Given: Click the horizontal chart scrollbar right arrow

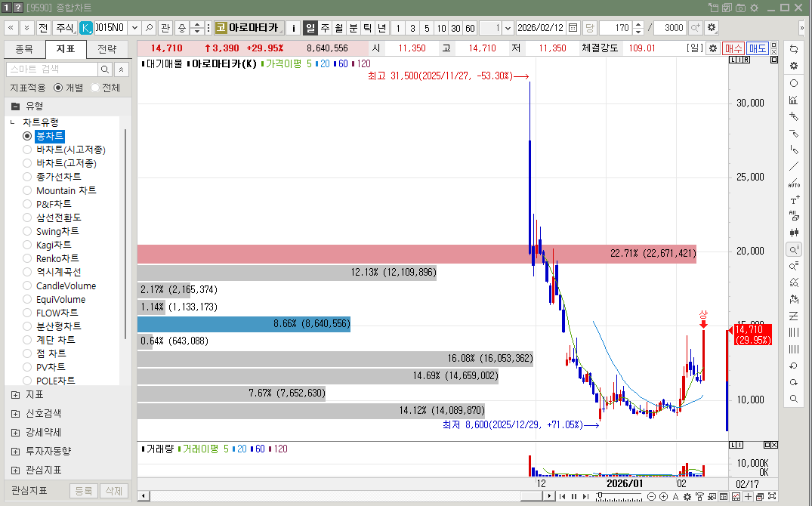Looking at the screenshot, I should click(549, 496).
